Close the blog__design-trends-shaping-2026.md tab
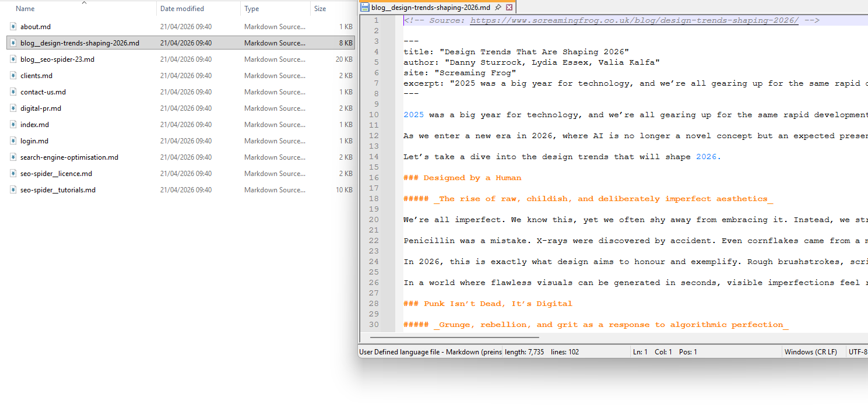The width and height of the screenshot is (868, 415). pyautogui.click(x=509, y=8)
